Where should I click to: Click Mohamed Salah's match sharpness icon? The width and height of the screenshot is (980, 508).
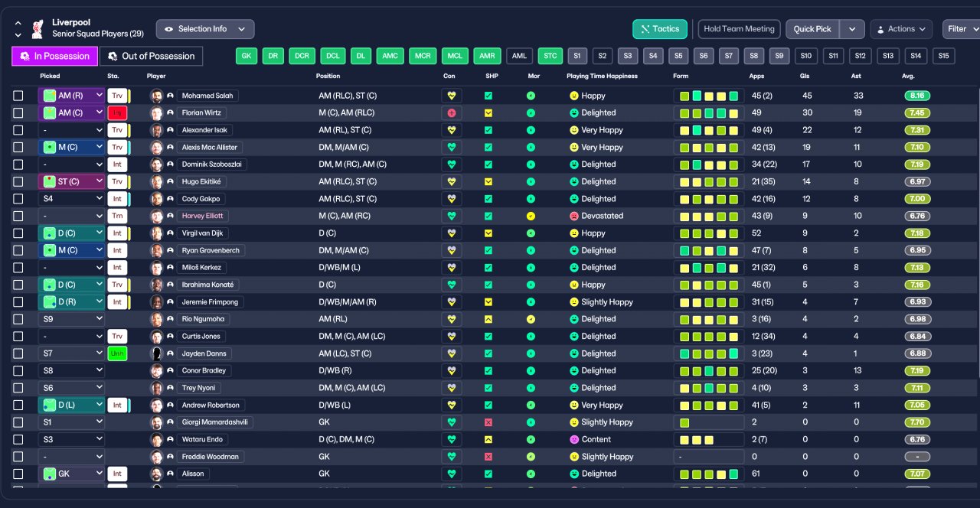pyautogui.click(x=488, y=96)
